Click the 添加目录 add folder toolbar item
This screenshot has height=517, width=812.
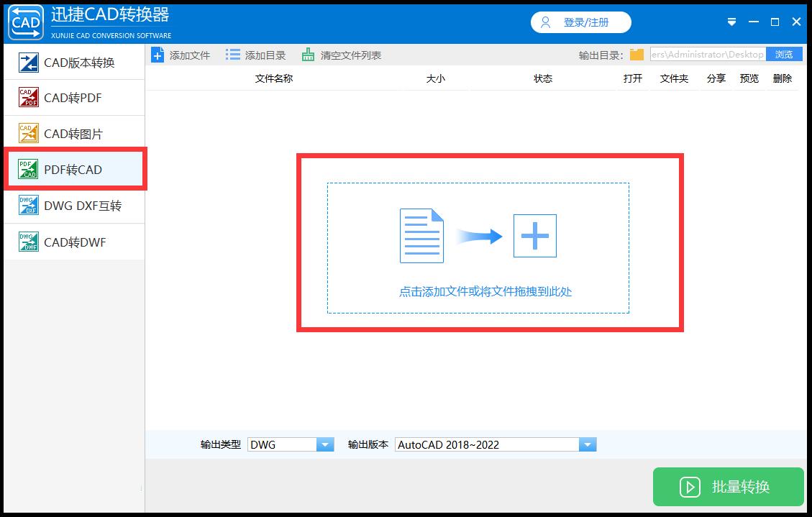[232, 54]
